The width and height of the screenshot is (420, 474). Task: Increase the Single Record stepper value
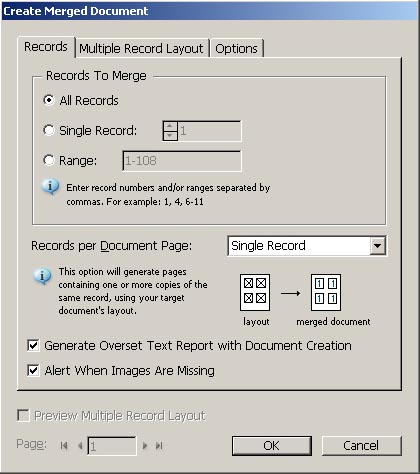pos(170,126)
